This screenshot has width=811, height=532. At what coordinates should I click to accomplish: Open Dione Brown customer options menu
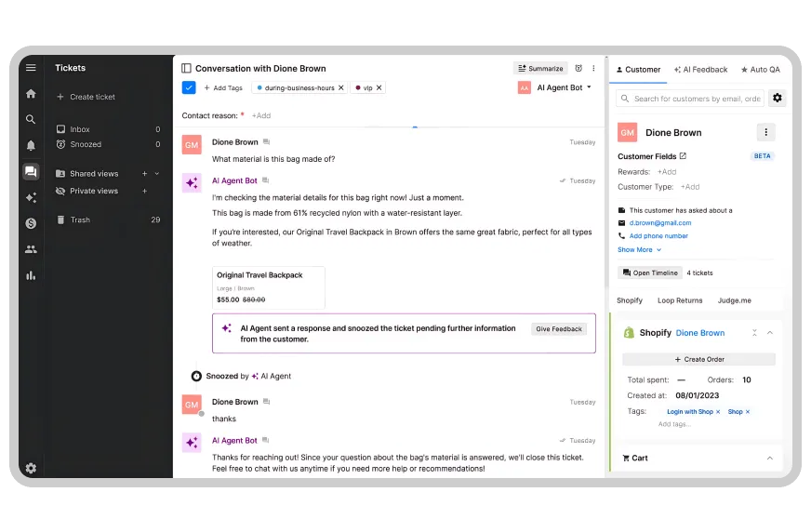766,132
